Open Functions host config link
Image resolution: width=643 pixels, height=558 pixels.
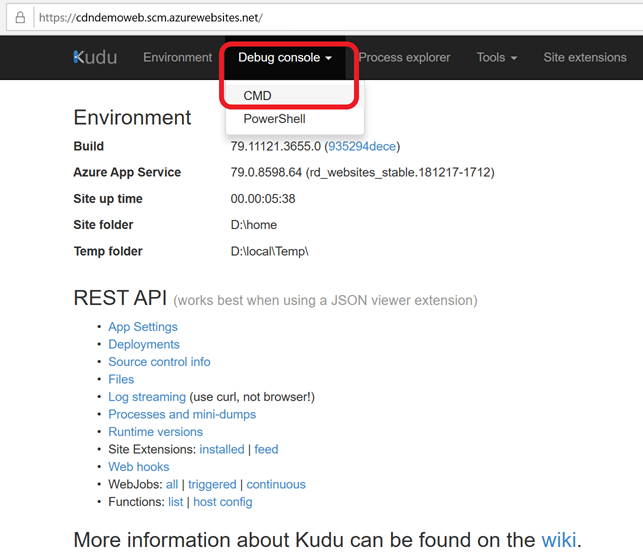(x=223, y=502)
